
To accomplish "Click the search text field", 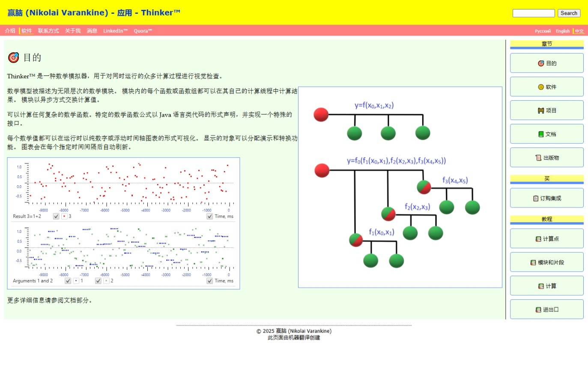I will 533,13.
